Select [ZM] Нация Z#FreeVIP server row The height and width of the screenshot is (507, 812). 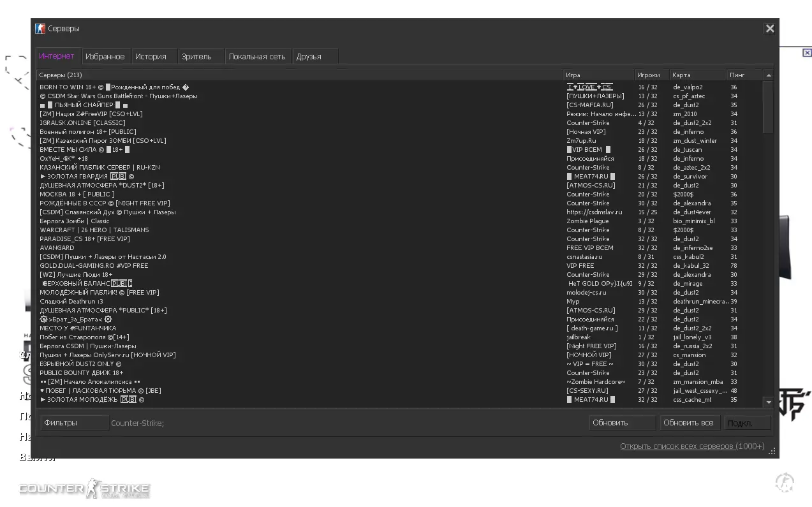(x=400, y=114)
